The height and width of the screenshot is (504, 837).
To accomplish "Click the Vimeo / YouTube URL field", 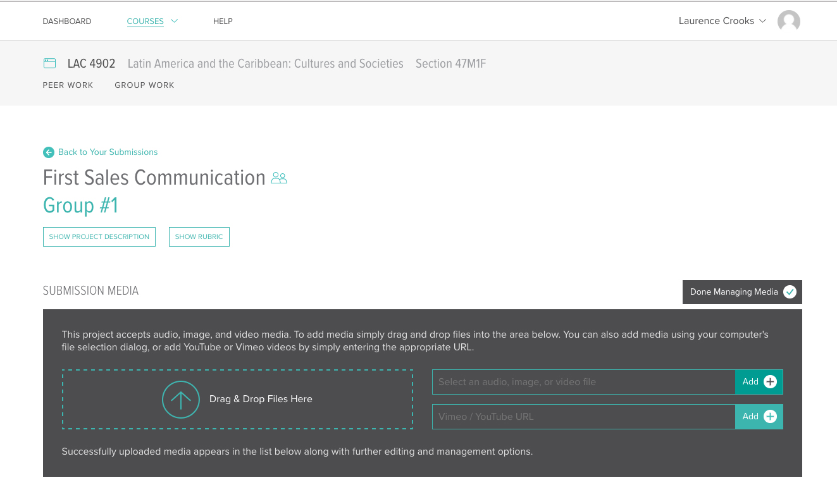I will 583,417.
